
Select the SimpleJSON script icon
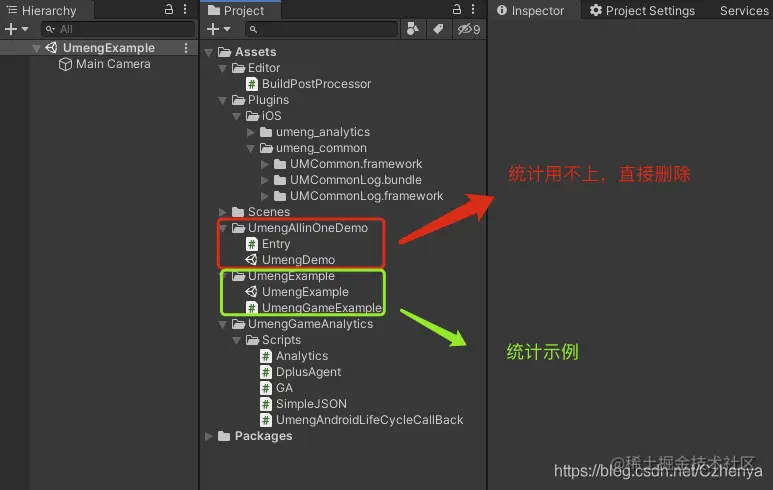[x=266, y=404]
